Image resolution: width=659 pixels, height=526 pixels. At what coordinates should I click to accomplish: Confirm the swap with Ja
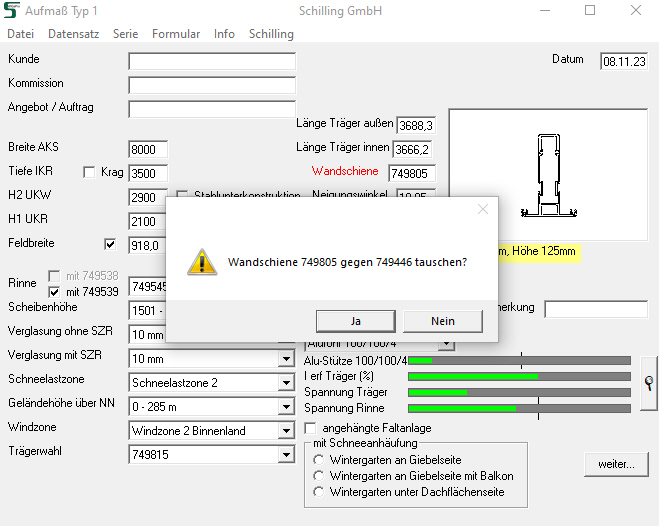pos(356,321)
